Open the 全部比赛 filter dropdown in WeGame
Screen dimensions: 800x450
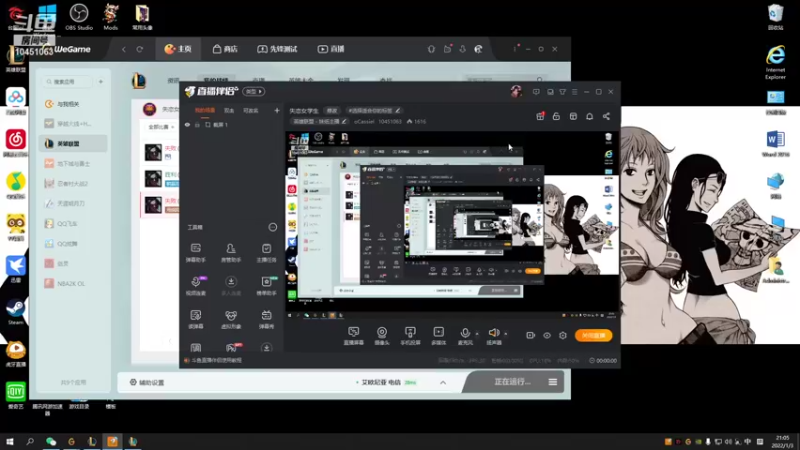(161, 127)
